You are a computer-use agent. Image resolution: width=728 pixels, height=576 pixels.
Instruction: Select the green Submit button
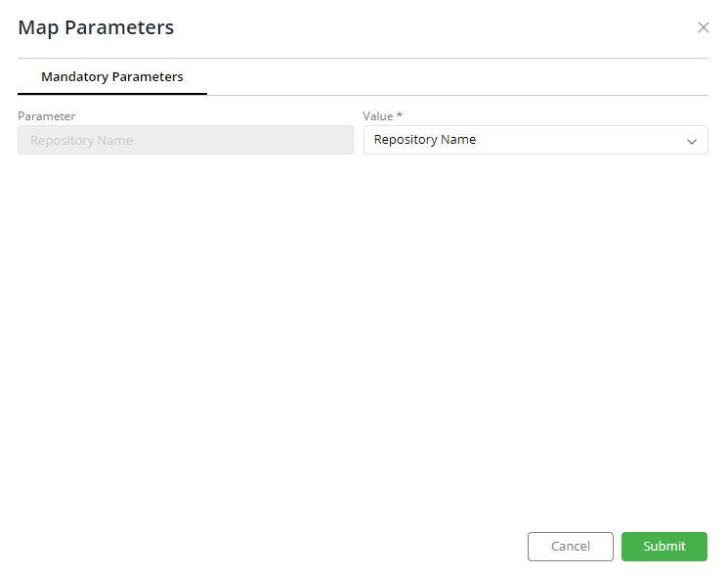pyautogui.click(x=664, y=547)
